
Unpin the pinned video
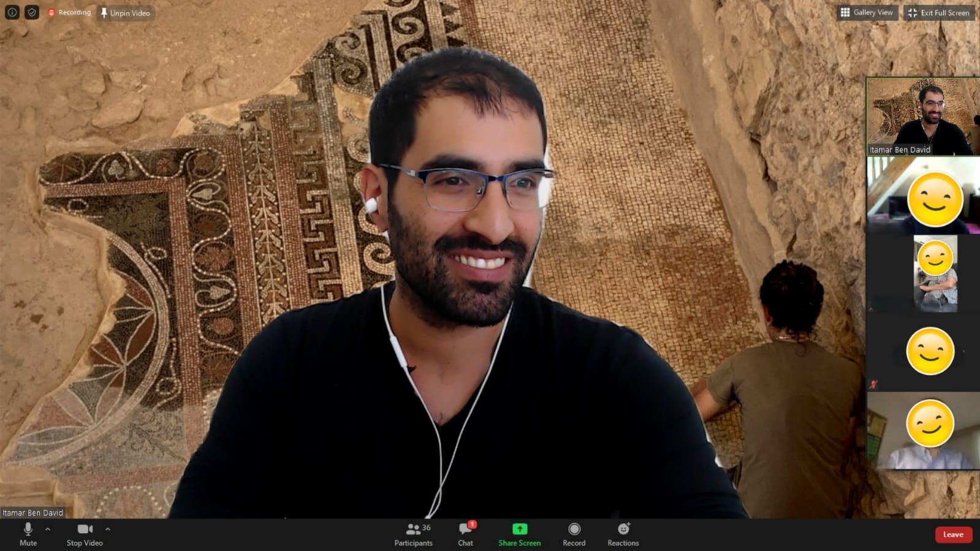click(x=126, y=13)
